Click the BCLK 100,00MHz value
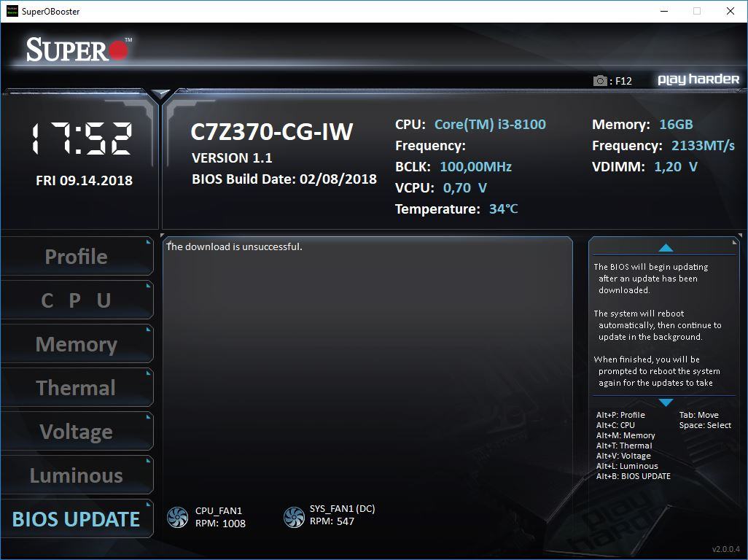 475,166
